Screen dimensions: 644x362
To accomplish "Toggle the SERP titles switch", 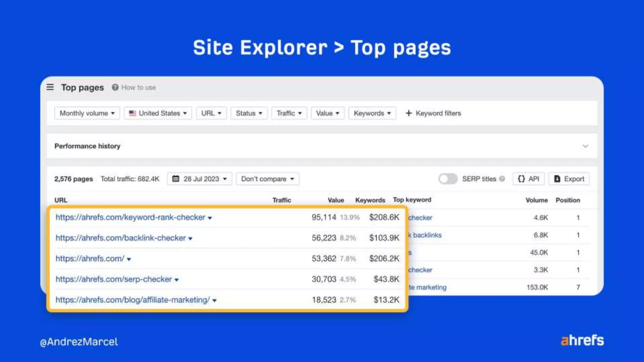I will 448,179.
